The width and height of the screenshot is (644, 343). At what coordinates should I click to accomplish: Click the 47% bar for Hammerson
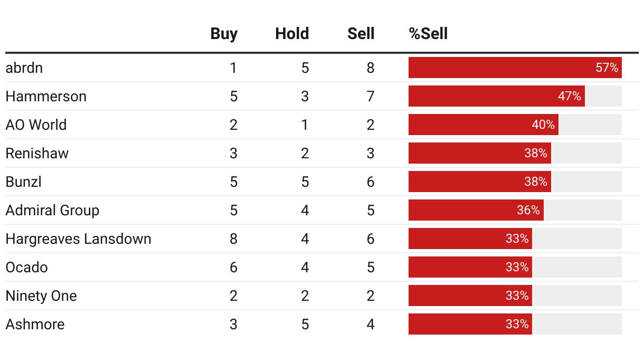tap(497, 96)
